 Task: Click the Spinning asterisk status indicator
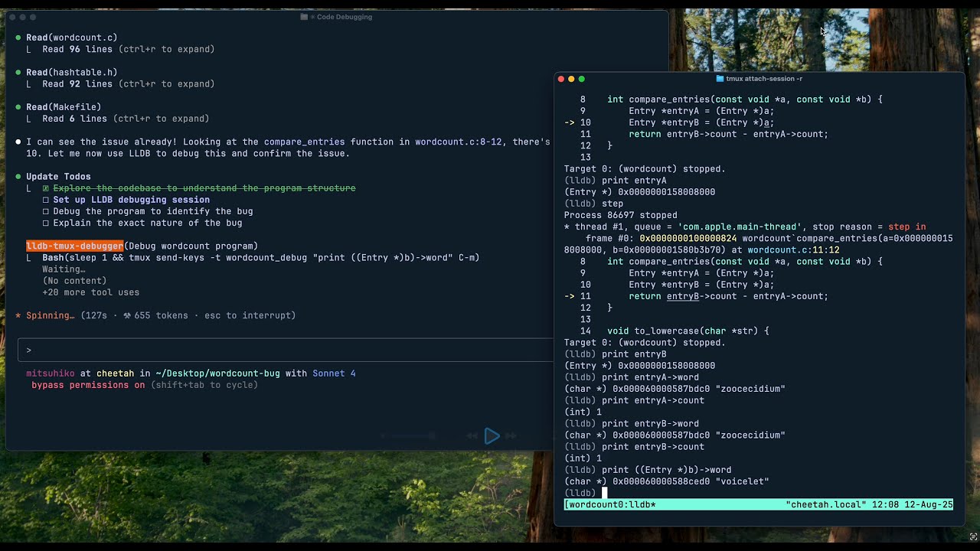coord(19,315)
